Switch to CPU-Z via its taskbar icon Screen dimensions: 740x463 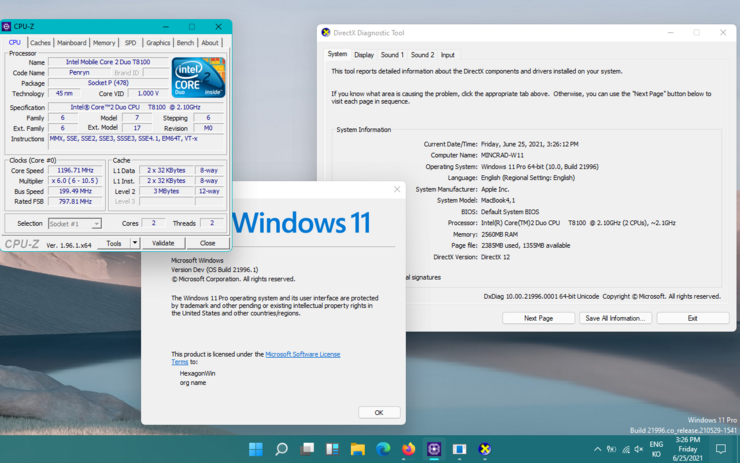point(434,449)
